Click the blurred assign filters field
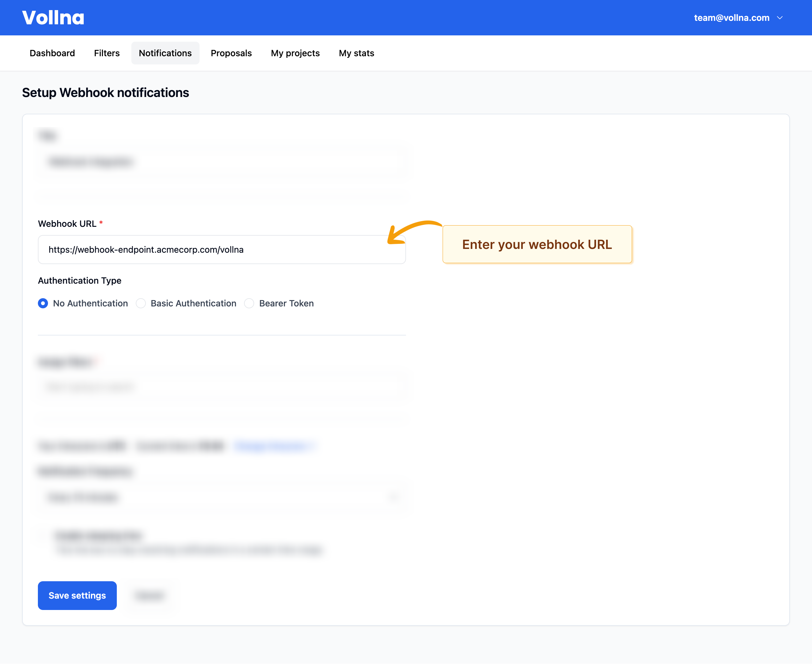Screen dimensions: 812x664 [221, 387]
